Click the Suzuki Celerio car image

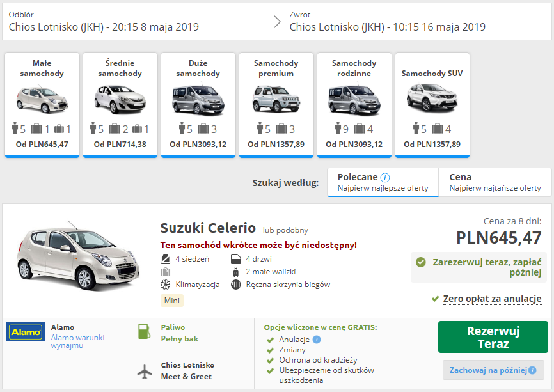(x=78, y=256)
